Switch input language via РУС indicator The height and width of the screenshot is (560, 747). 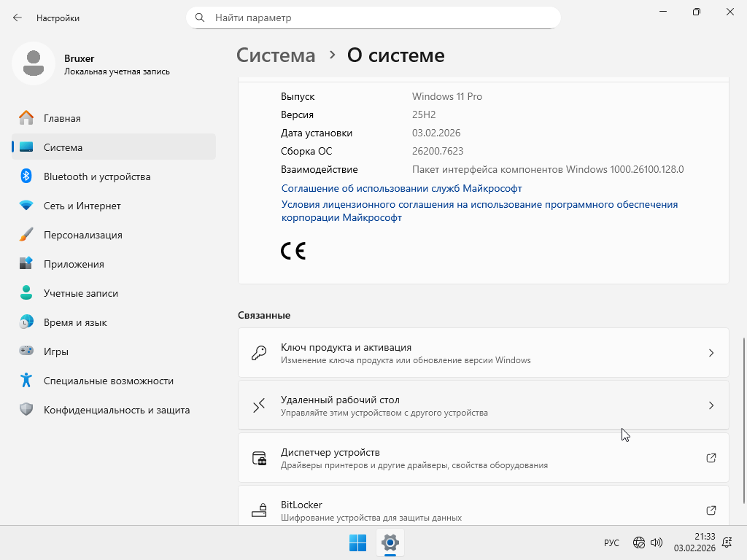[x=611, y=542]
